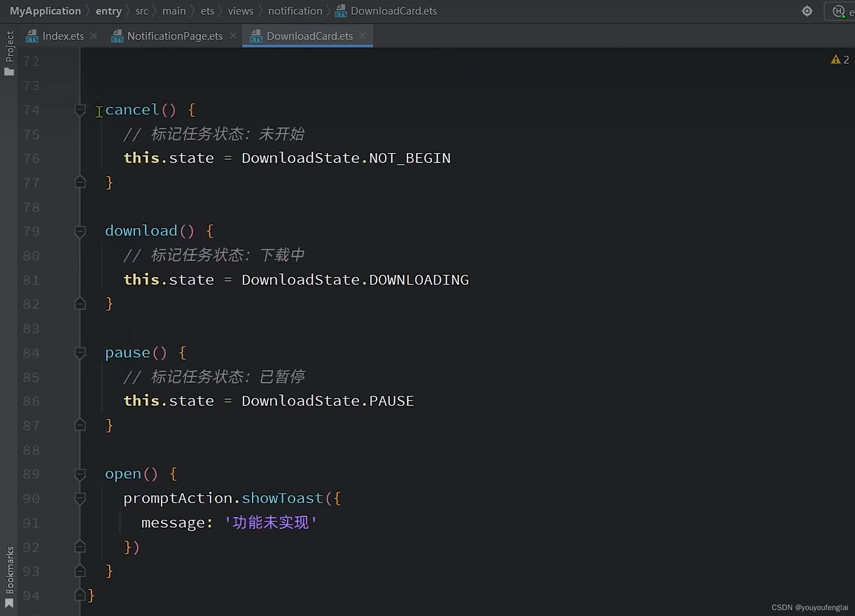Click line number 79 in the gutter
Viewport: 855px width, 616px height.
[32, 231]
